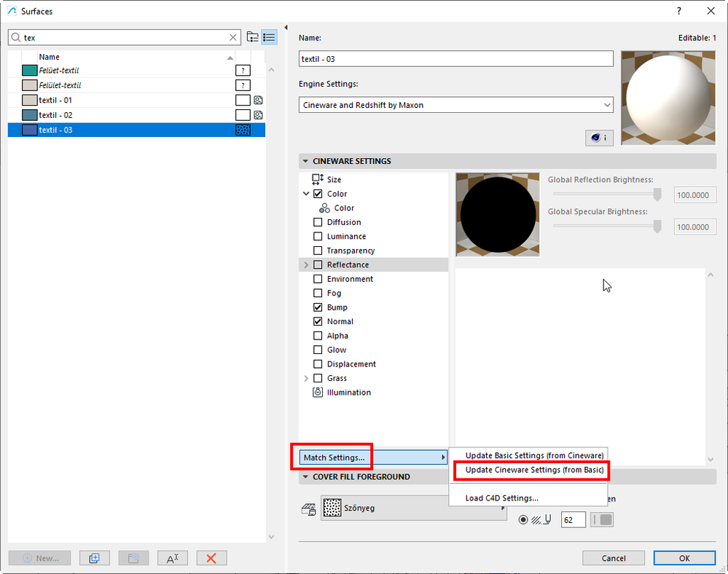Click the surface Name input field

point(456,59)
